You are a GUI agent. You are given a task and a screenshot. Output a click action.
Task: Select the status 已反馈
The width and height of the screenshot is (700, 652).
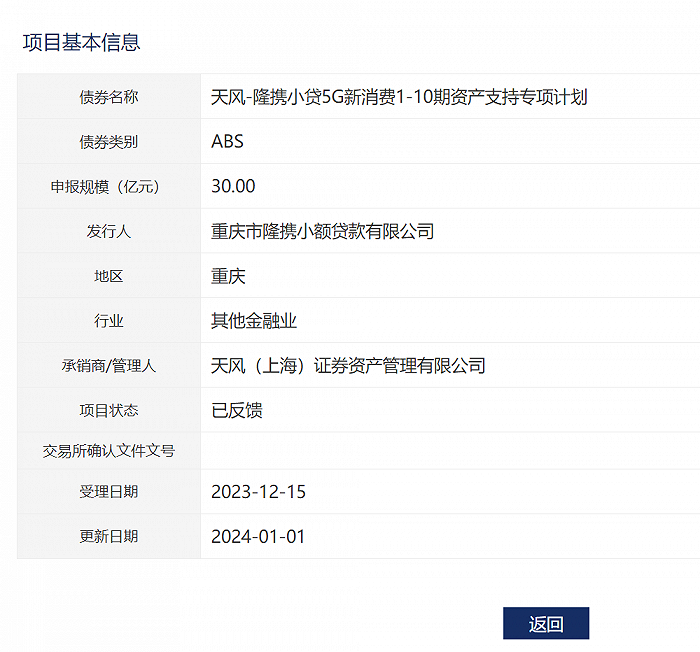coord(237,410)
